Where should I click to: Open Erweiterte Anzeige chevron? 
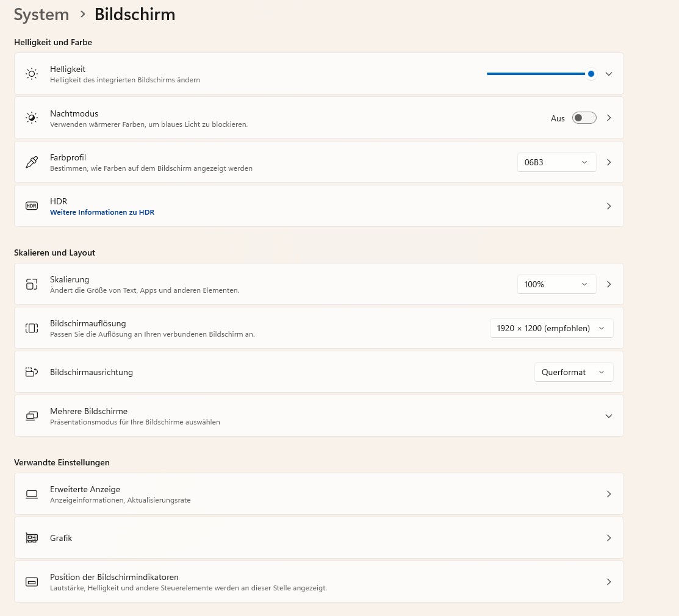609,494
